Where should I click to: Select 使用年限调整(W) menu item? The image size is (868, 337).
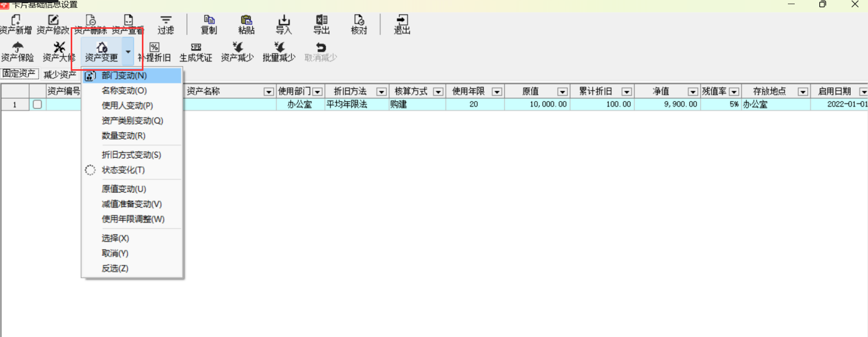point(132,219)
